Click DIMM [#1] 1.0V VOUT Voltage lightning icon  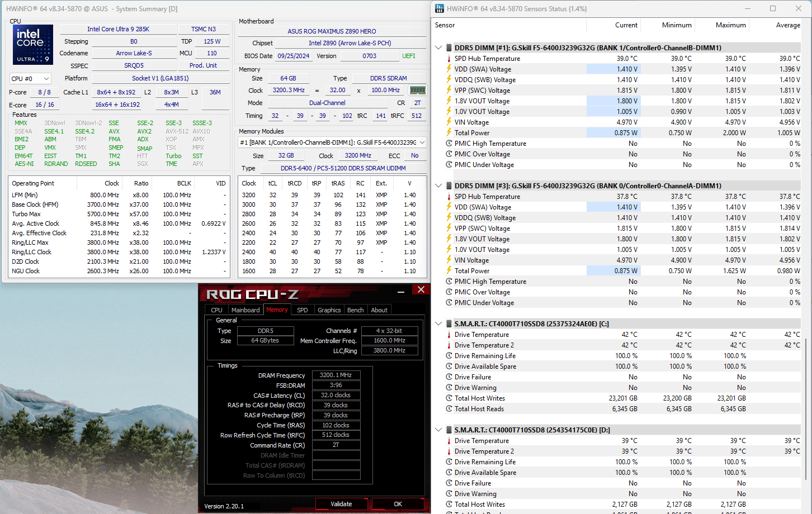449,112
